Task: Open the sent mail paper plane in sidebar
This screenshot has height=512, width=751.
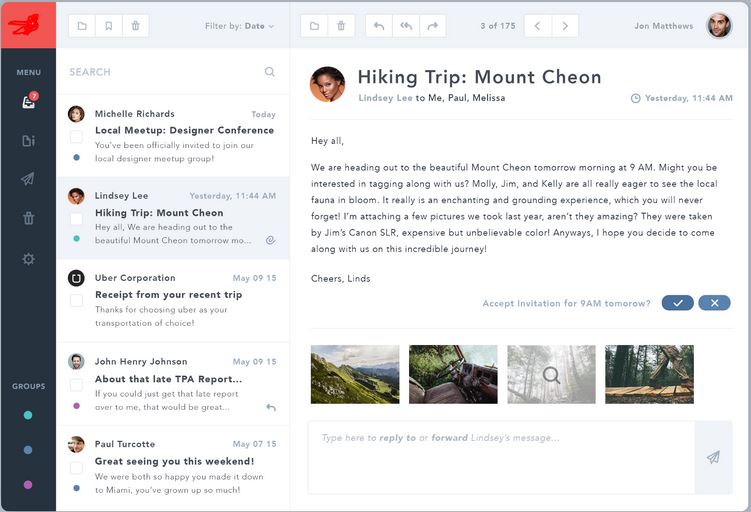Action: (28, 179)
